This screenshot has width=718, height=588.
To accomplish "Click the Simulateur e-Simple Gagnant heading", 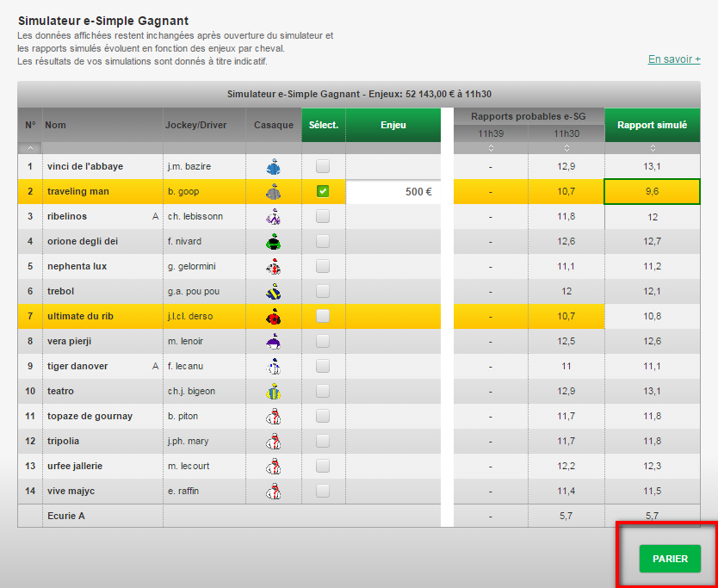I will [103, 21].
